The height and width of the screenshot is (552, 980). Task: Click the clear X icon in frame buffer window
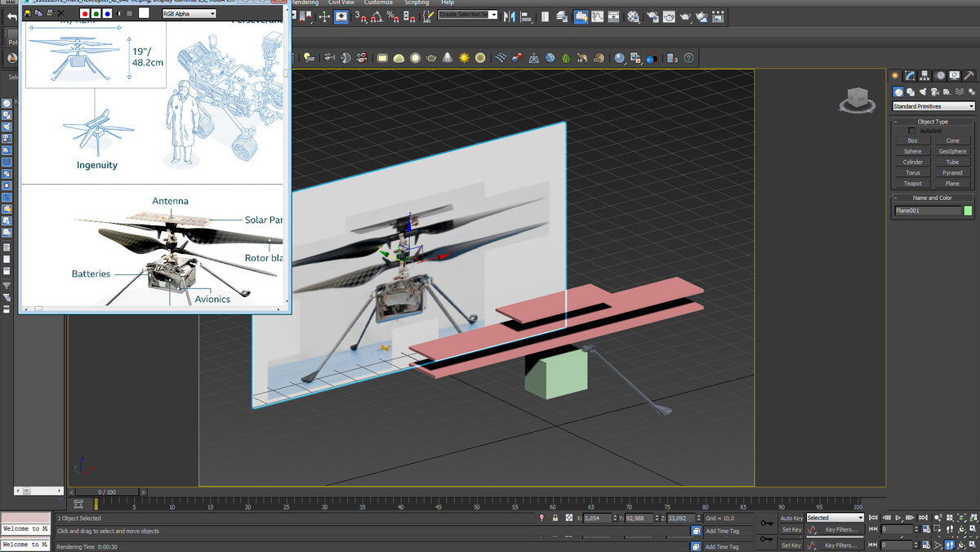click(x=60, y=13)
